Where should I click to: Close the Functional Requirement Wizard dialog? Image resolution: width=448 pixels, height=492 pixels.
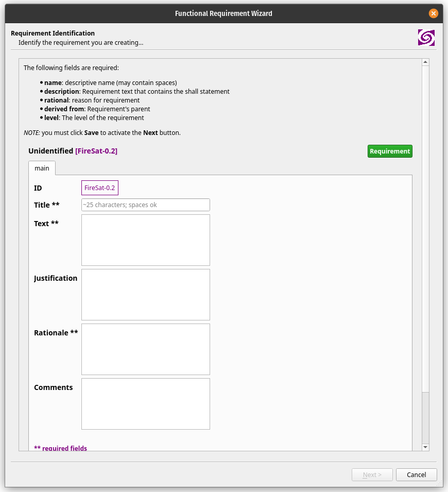coord(433,13)
